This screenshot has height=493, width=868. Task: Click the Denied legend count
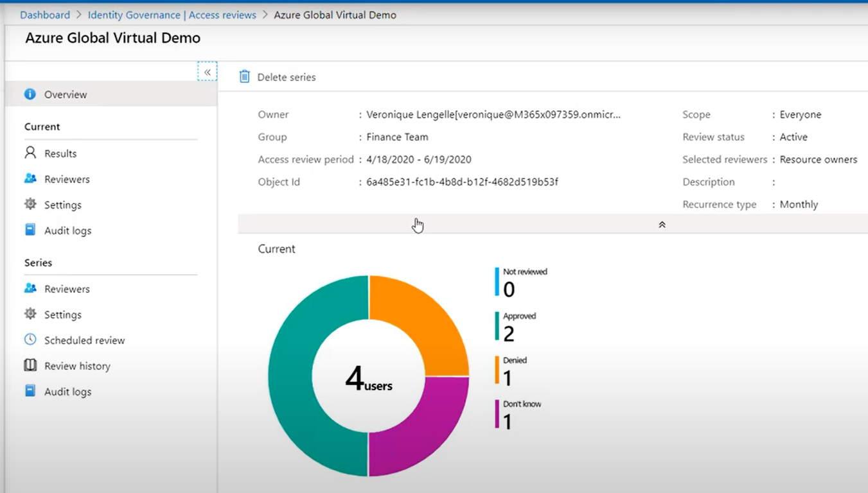click(508, 378)
